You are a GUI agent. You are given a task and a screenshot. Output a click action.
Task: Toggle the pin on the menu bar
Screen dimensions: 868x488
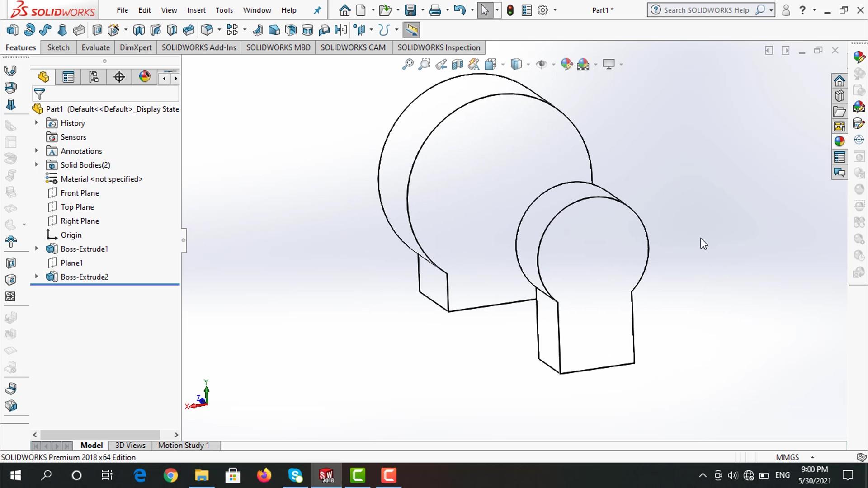point(317,10)
